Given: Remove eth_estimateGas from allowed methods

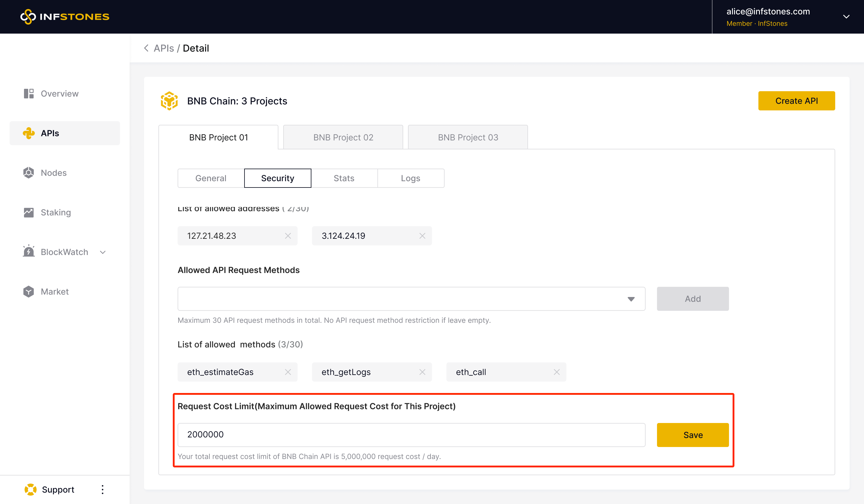Looking at the screenshot, I should click(x=288, y=372).
